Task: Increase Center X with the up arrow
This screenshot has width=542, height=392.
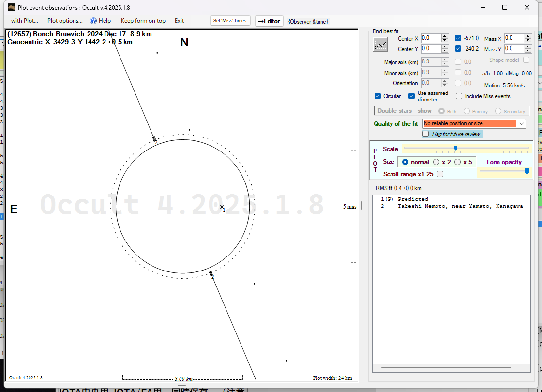Action: [445, 36]
